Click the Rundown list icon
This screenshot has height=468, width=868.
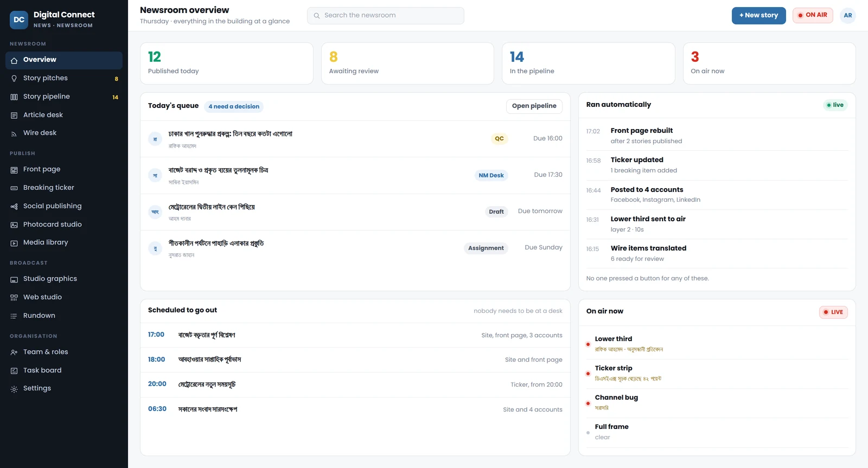(x=14, y=316)
